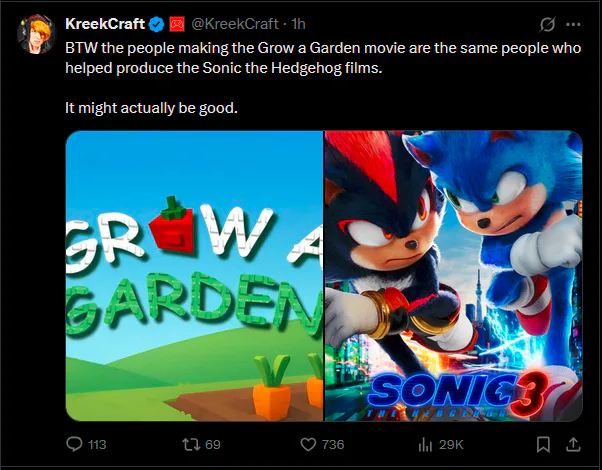This screenshot has width=602, height=470.
Task: Open the three-dot More options menu
Action: click(x=573, y=24)
